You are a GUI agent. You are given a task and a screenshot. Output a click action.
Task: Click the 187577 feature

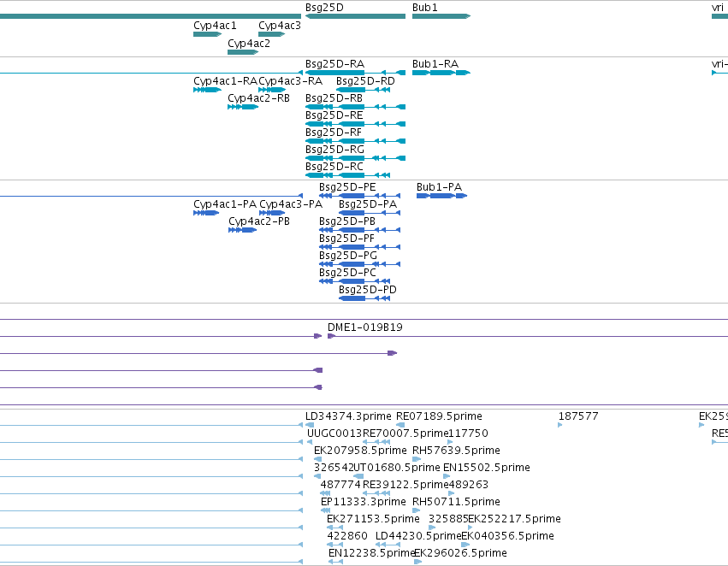click(560, 425)
